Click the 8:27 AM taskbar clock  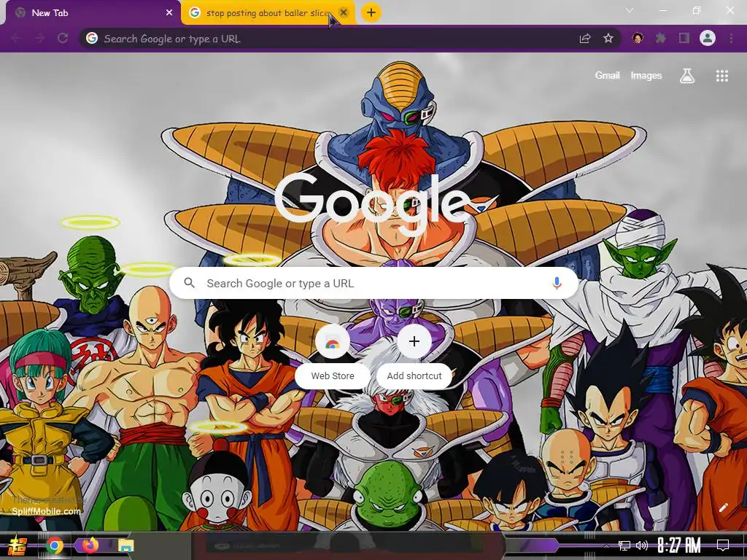coord(679,545)
